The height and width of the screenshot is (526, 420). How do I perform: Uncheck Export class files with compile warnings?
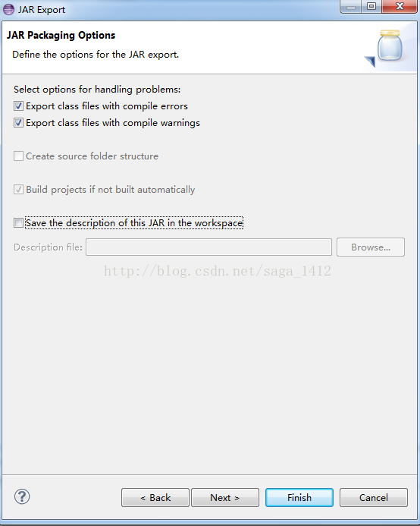[x=18, y=123]
